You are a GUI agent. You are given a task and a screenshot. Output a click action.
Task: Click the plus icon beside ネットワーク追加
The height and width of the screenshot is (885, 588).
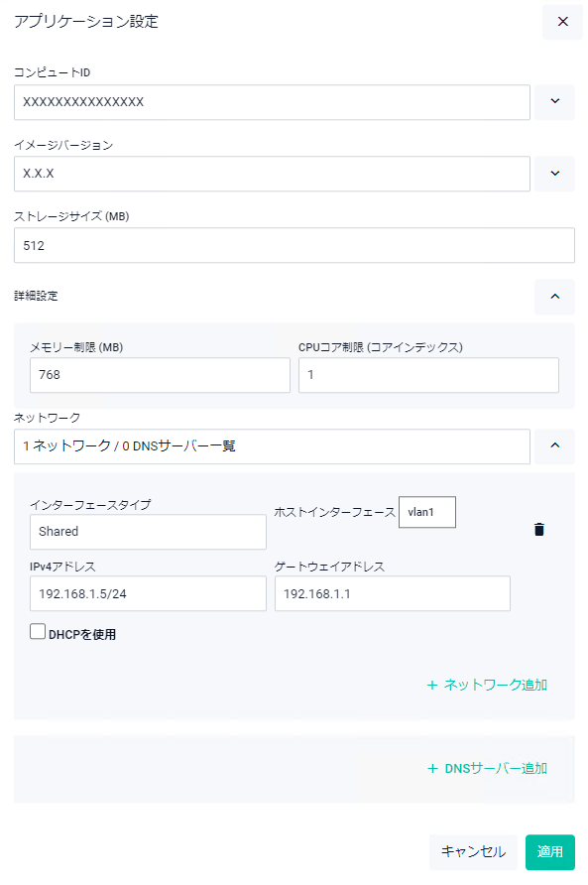[432, 686]
